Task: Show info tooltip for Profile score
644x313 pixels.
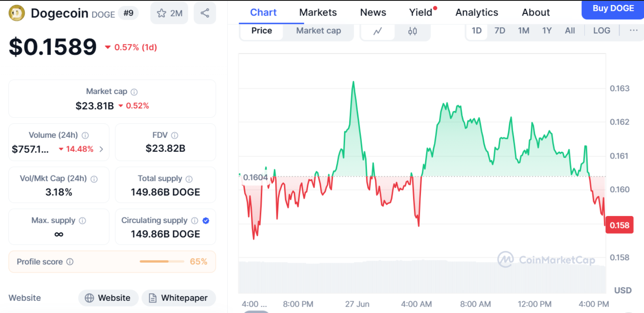Action: 70,262
